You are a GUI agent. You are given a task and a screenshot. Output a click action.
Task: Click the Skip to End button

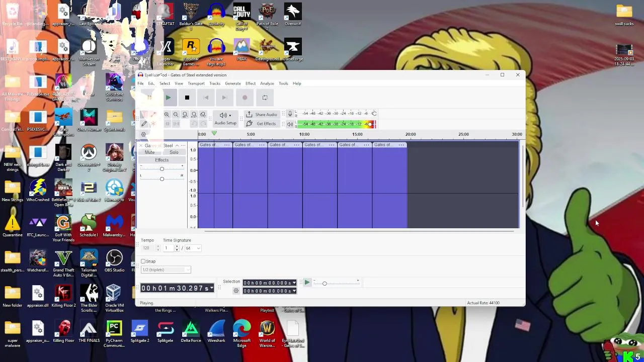pyautogui.click(x=224, y=98)
